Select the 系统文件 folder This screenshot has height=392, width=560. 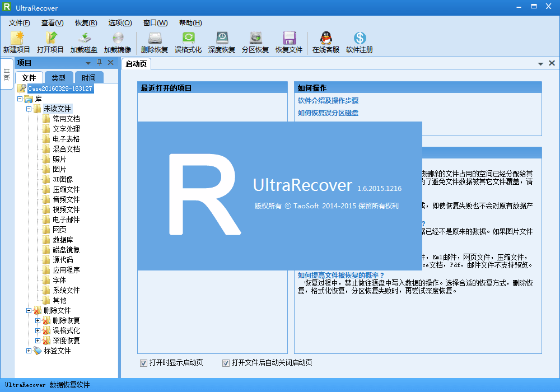66,290
